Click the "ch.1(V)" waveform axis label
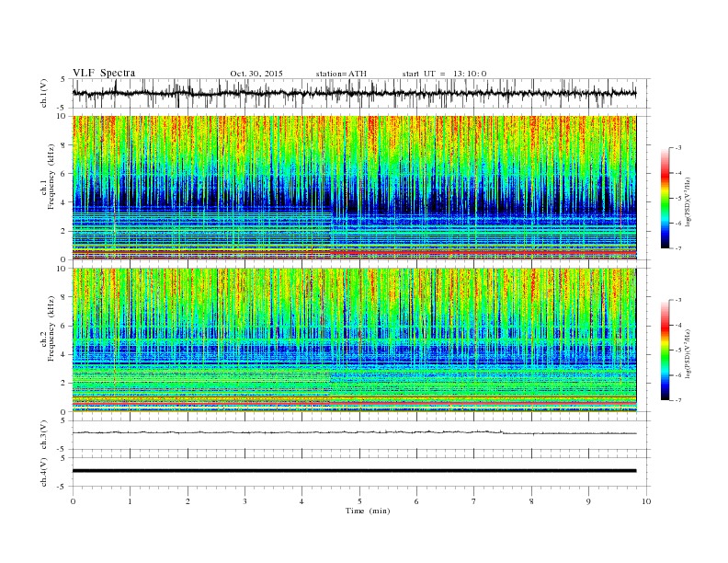This screenshot has height=563, width=728. [44, 93]
